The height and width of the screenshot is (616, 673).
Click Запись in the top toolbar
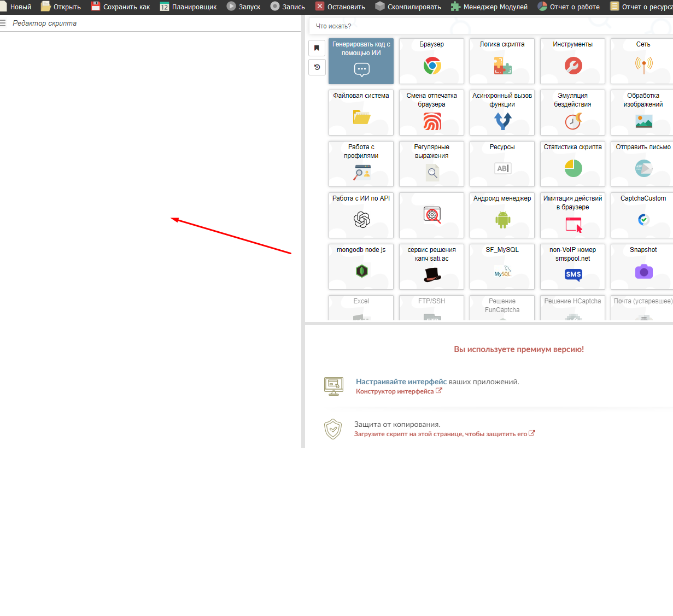[x=288, y=7]
